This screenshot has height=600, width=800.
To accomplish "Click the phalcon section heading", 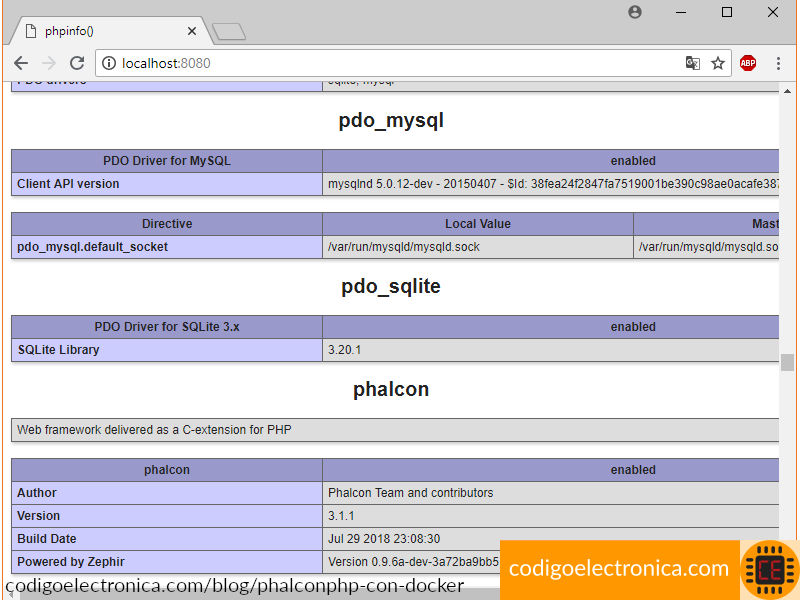I will tap(391, 389).
